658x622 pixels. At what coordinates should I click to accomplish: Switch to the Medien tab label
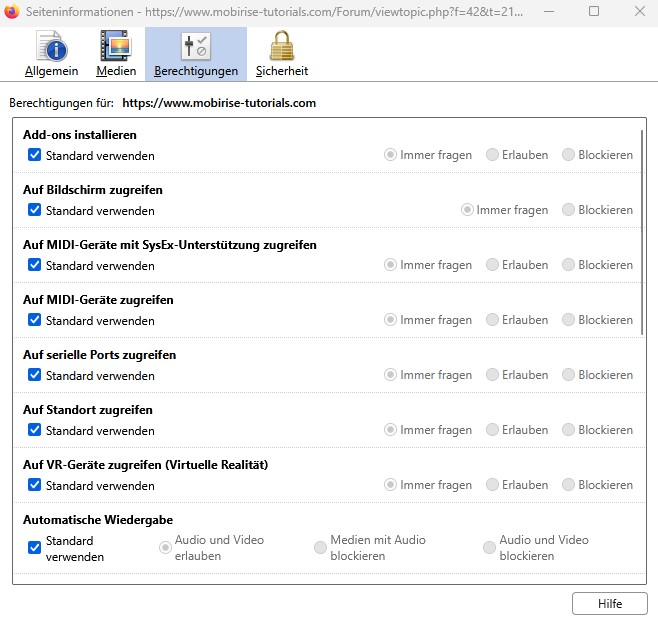tap(116, 71)
